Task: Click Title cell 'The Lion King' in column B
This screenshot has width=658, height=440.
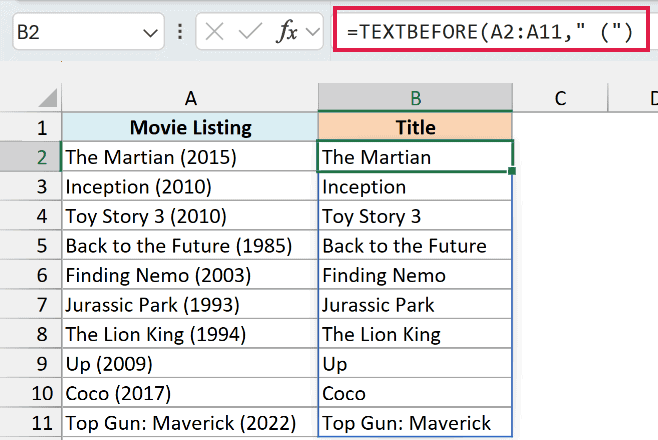Action: point(415,334)
